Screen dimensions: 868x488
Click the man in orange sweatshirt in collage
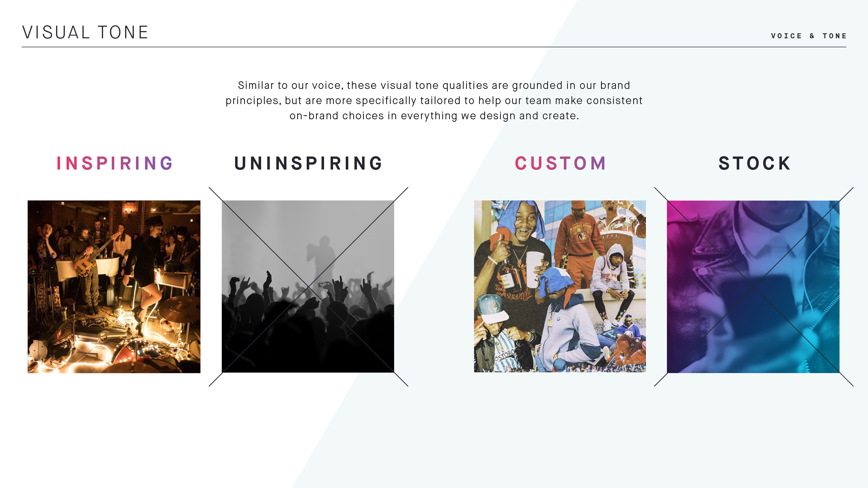point(579,246)
